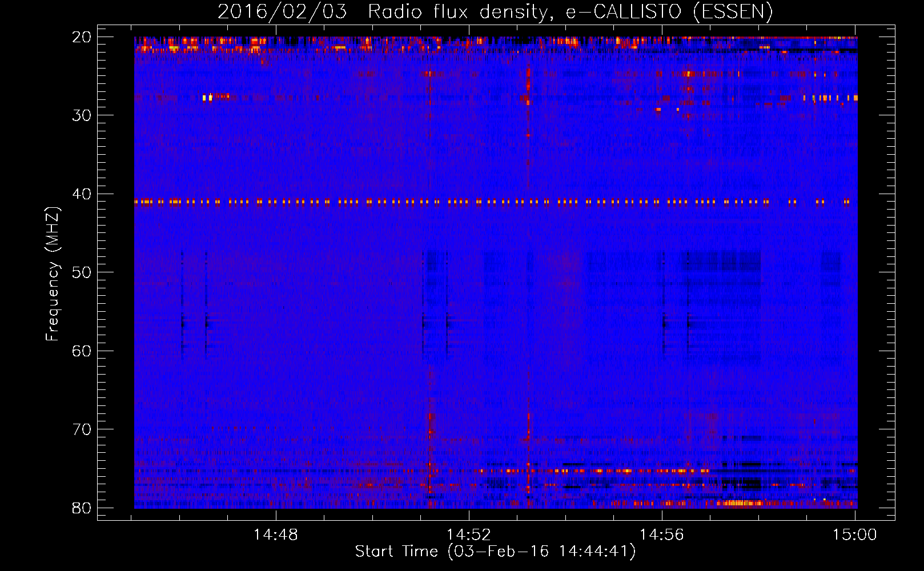This screenshot has height=571, width=924.
Task: Click the 50 frequency tick label
Action: pyautogui.click(x=82, y=272)
